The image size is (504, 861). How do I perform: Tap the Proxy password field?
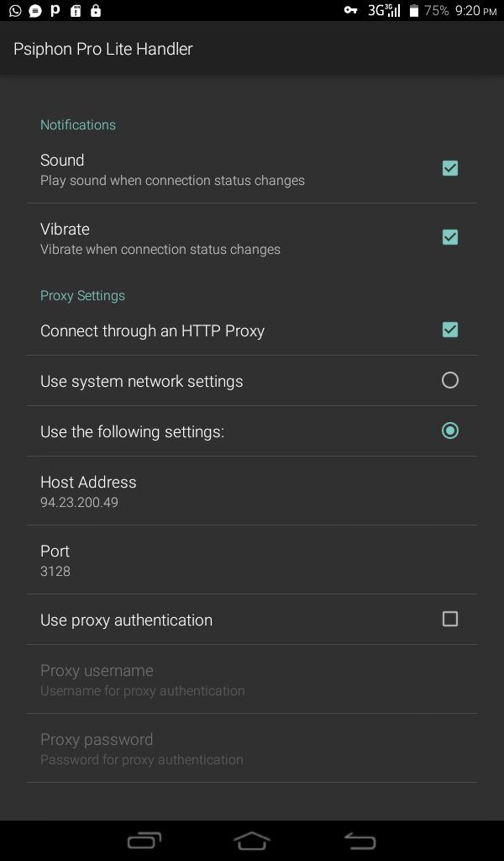(252, 748)
